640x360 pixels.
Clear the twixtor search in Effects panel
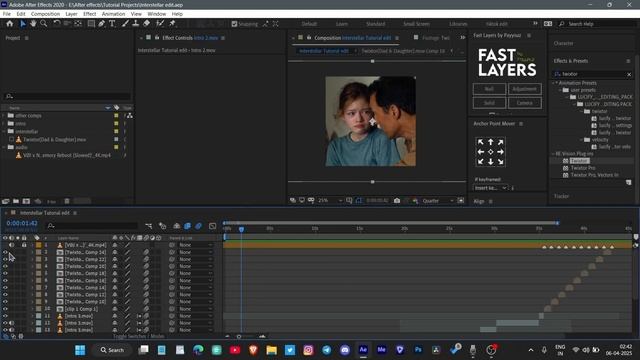[629, 74]
